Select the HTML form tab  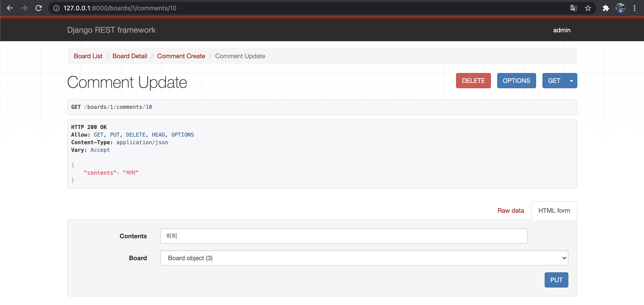pos(554,210)
